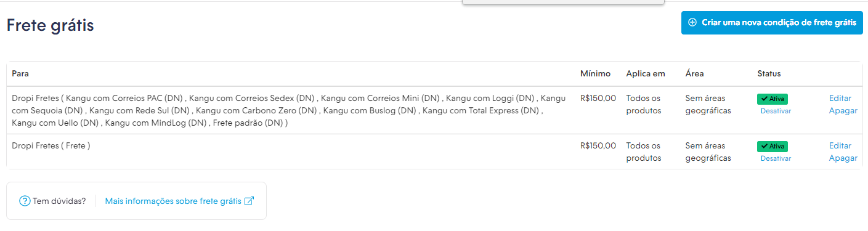Delete the Kangu com Correios PAC condition
This screenshot has width=868, height=231.
(x=843, y=111)
